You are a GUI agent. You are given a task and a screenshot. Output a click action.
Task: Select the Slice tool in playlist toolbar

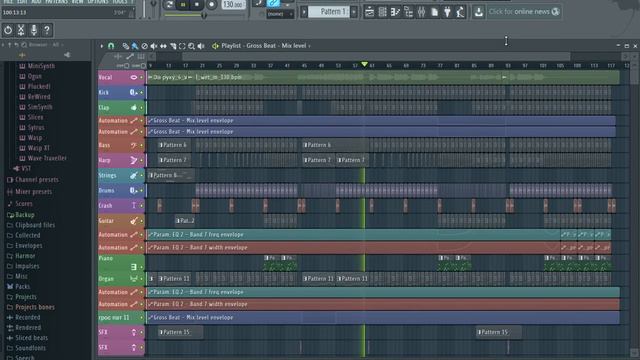[173, 46]
